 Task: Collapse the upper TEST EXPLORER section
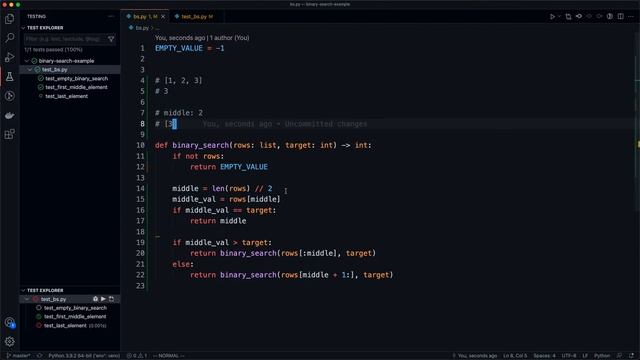(23, 28)
